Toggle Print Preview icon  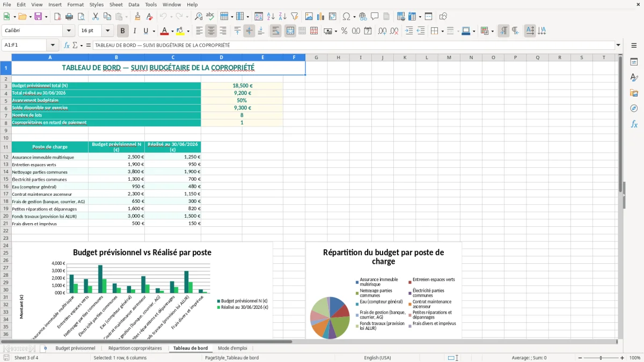(x=80, y=17)
